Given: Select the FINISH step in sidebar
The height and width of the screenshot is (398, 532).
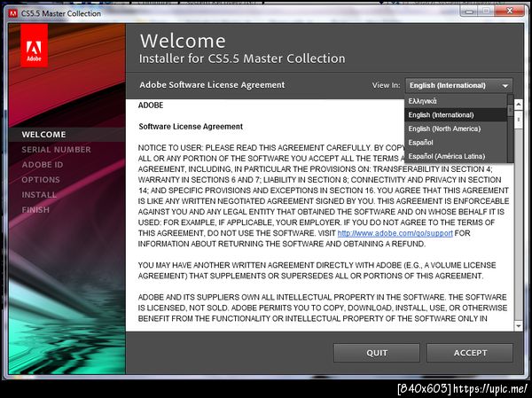Looking at the screenshot, I should point(35,210).
